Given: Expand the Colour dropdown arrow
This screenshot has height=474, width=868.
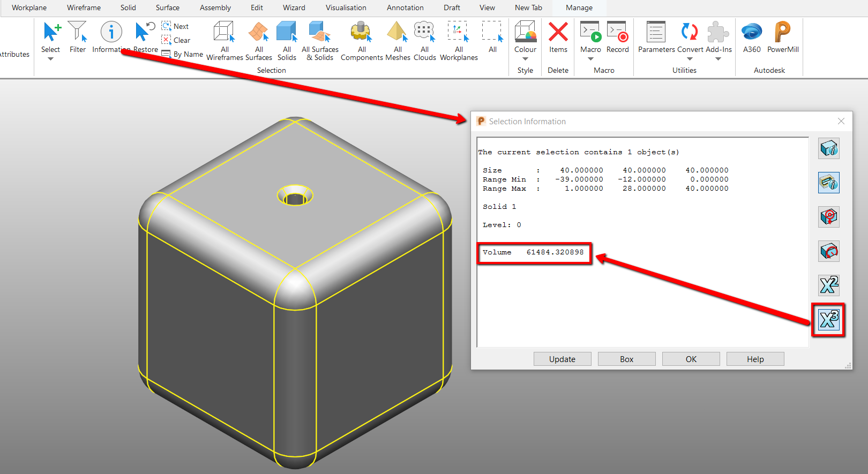Looking at the screenshot, I should pyautogui.click(x=525, y=59).
